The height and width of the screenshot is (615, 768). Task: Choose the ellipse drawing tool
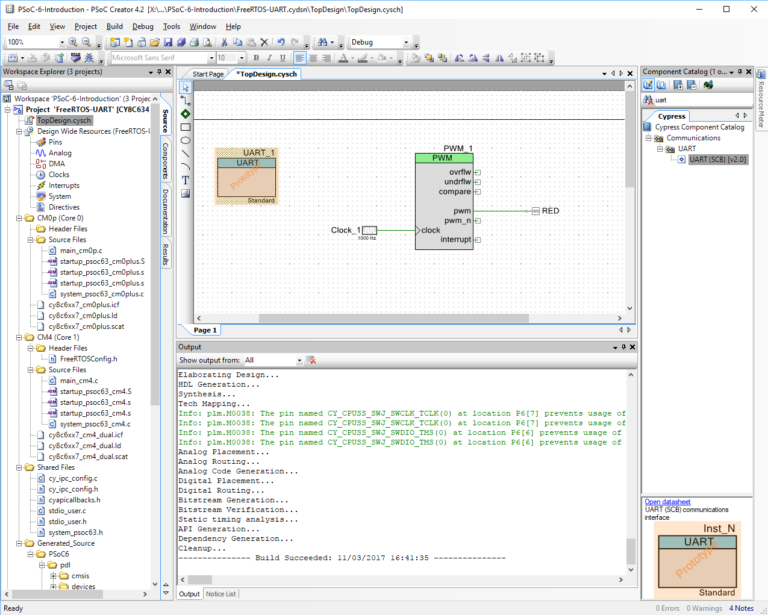click(x=186, y=140)
